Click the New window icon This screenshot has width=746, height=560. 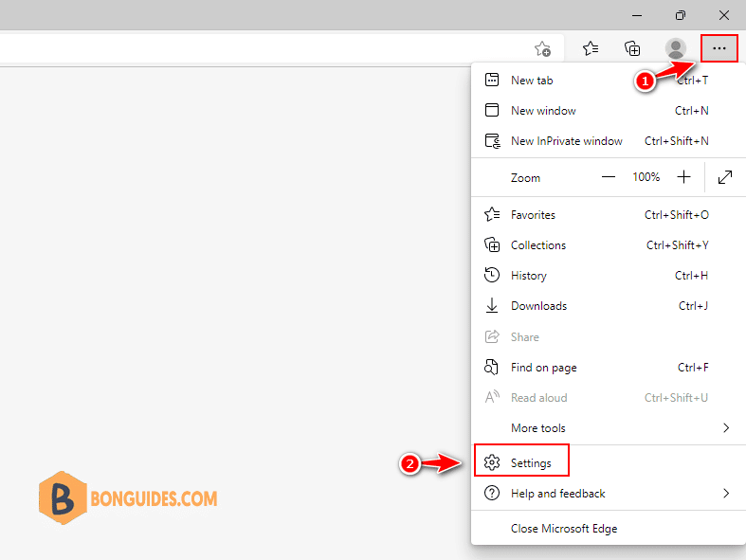click(x=491, y=110)
